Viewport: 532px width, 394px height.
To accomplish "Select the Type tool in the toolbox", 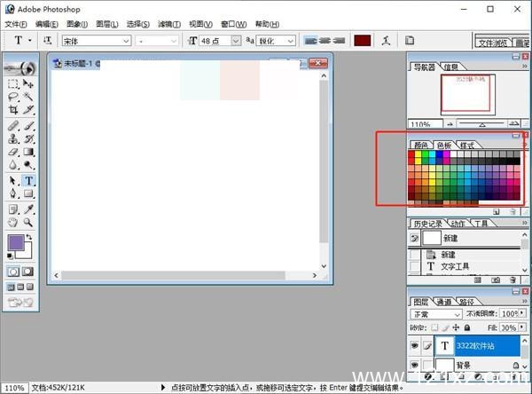I will tap(28, 179).
